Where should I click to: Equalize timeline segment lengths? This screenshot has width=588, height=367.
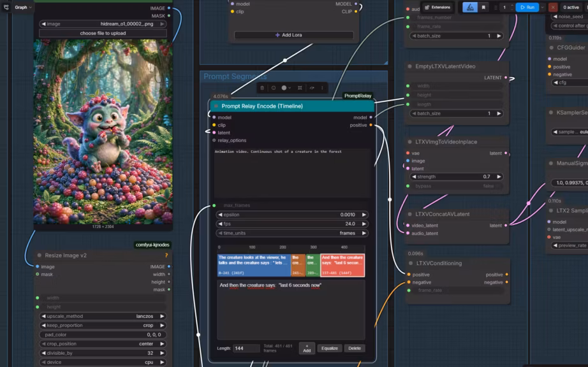[330, 349]
